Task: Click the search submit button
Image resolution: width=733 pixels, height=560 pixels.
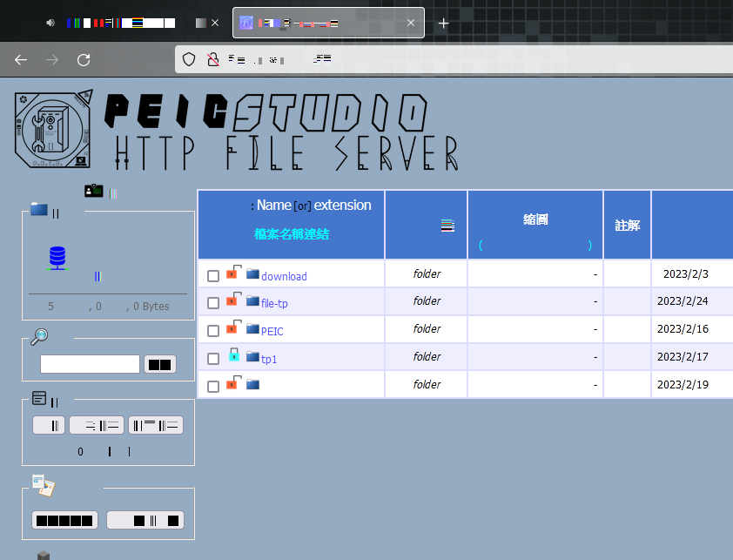Action: click(160, 364)
